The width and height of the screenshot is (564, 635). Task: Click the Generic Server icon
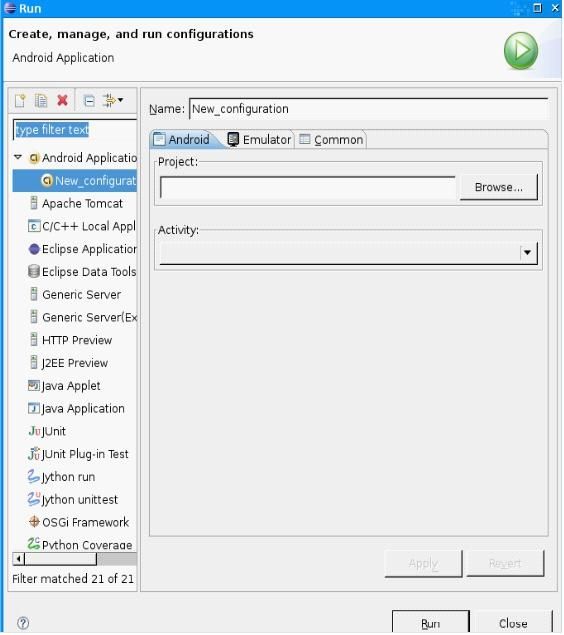(x=34, y=294)
